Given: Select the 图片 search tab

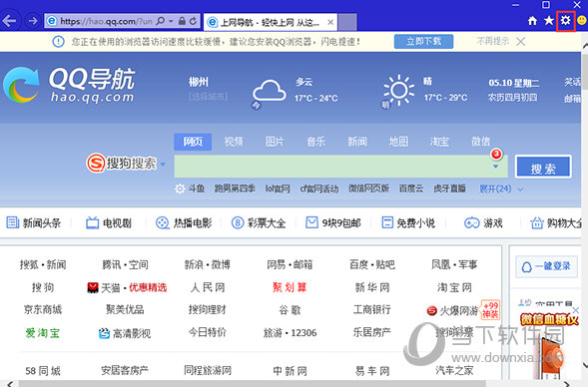Looking at the screenshot, I should tap(275, 142).
